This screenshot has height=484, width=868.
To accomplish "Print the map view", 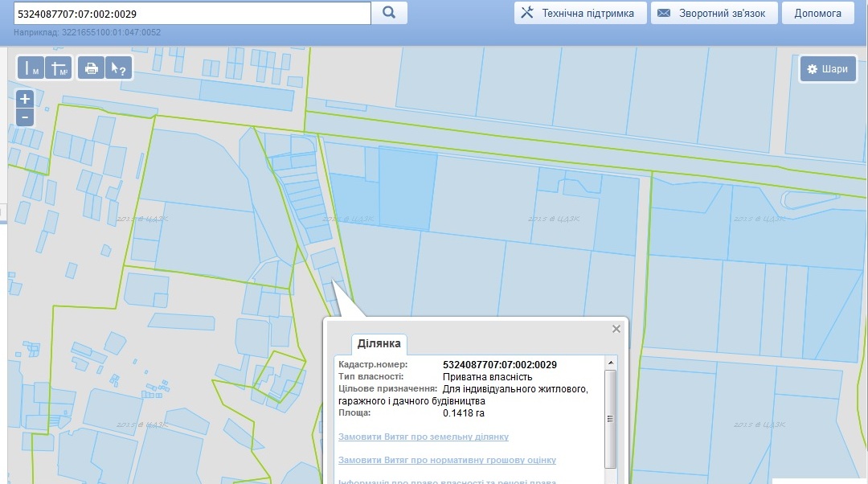I will pyautogui.click(x=91, y=68).
